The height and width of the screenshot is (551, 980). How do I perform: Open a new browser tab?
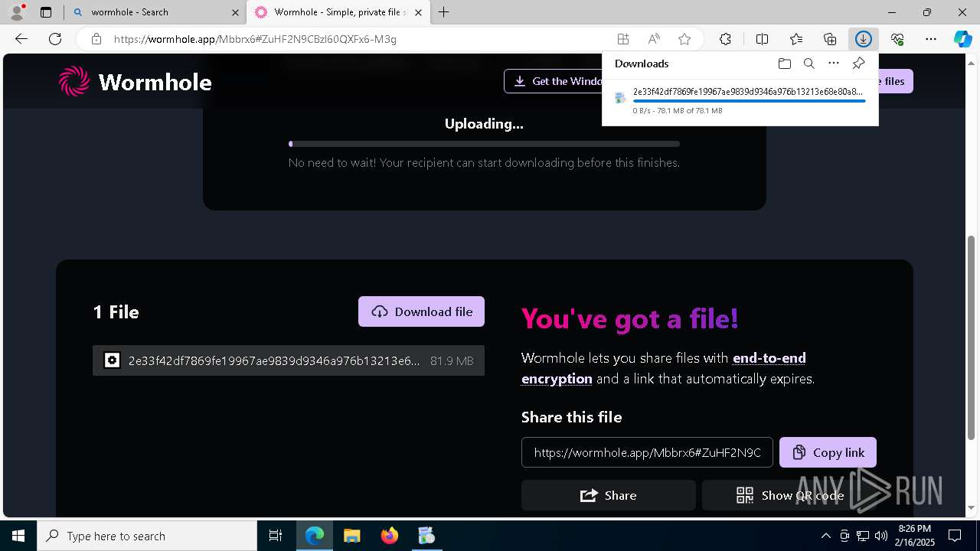point(444,12)
